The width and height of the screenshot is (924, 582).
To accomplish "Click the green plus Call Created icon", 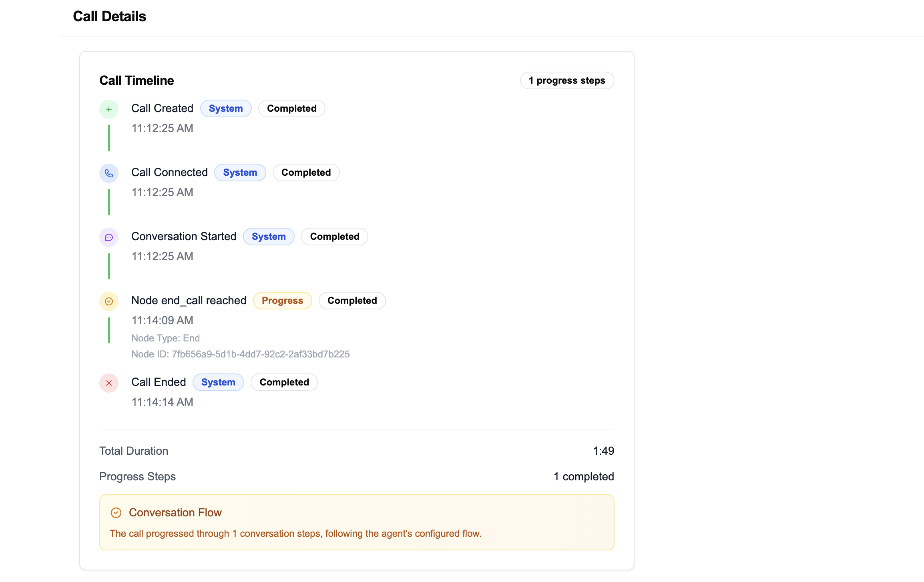I will (x=108, y=109).
